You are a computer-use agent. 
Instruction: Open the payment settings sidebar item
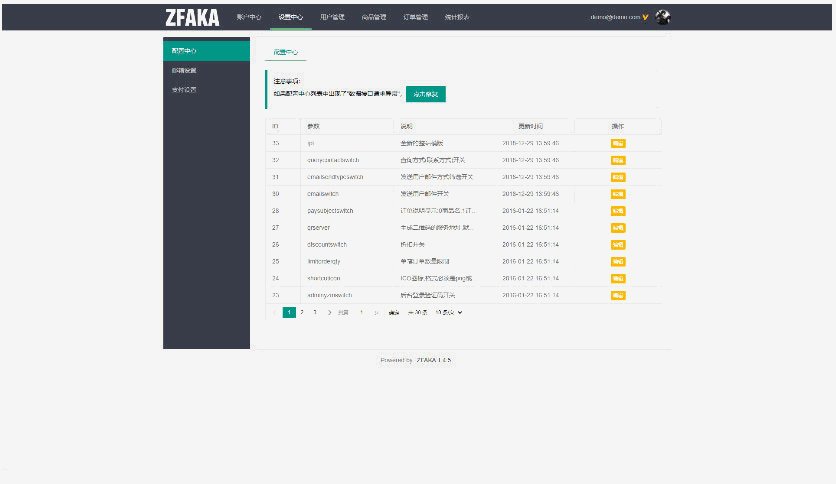tap(206, 90)
